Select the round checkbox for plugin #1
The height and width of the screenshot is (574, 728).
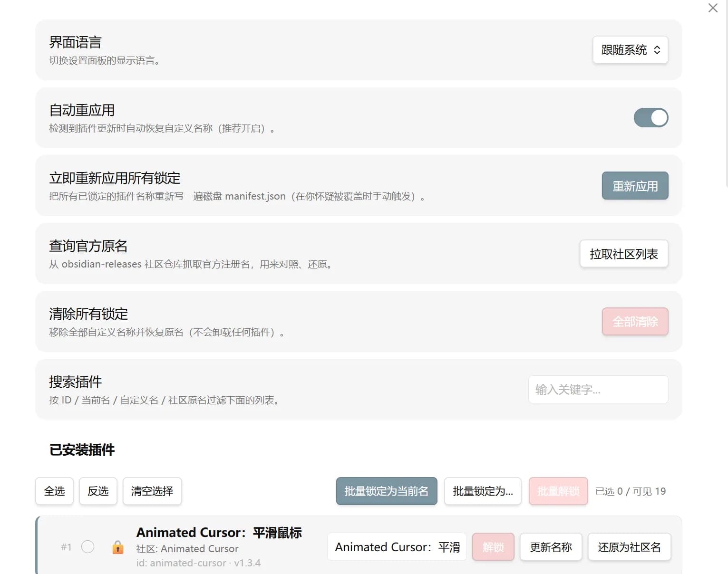click(88, 547)
